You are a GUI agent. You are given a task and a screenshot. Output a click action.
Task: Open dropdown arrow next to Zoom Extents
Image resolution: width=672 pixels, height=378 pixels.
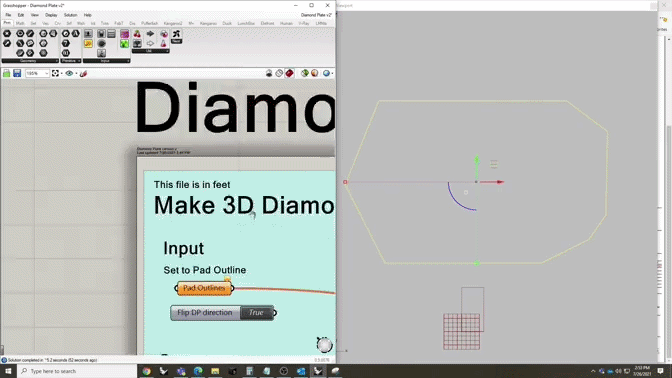[x=62, y=73]
